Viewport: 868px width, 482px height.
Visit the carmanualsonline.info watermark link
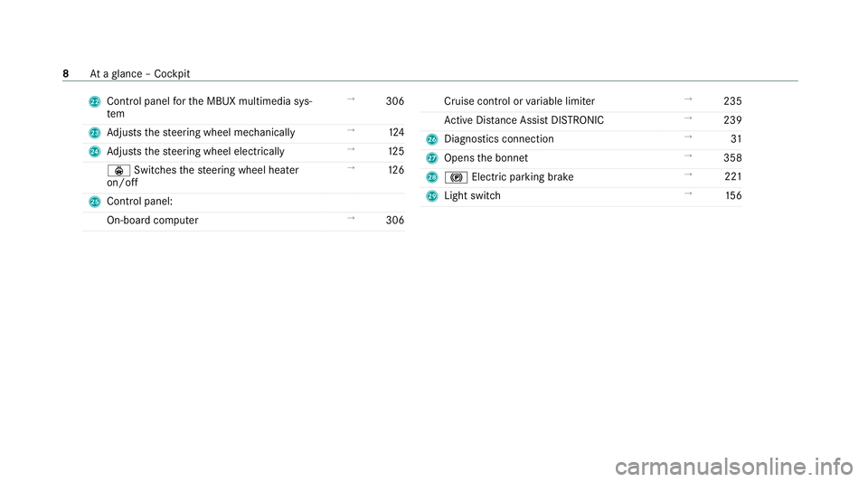(x=734, y=467)
